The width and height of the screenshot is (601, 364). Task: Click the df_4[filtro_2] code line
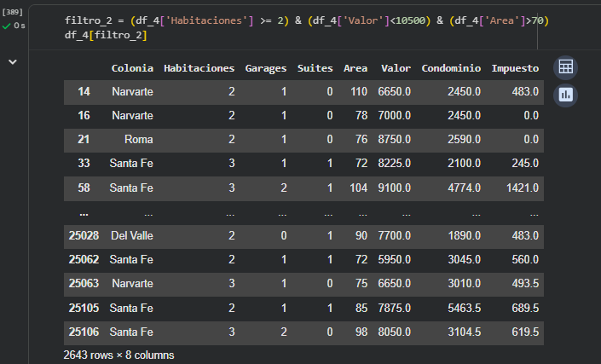point(107,35)
